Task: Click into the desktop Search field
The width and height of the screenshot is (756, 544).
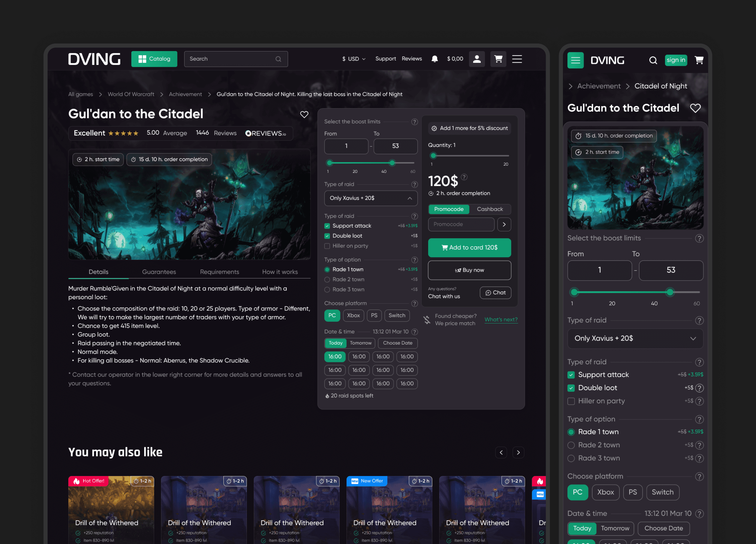Action: [236, 59]
